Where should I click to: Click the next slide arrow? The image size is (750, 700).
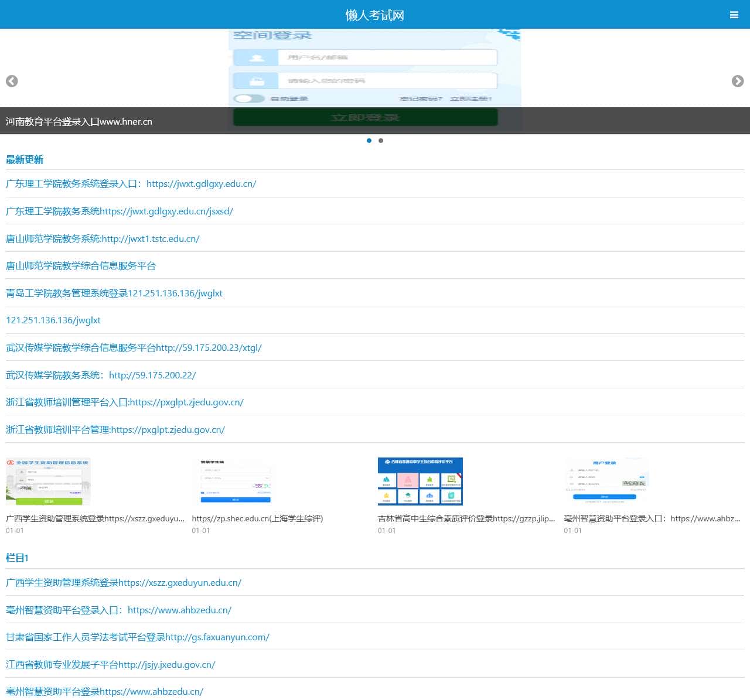pos(738,81)
